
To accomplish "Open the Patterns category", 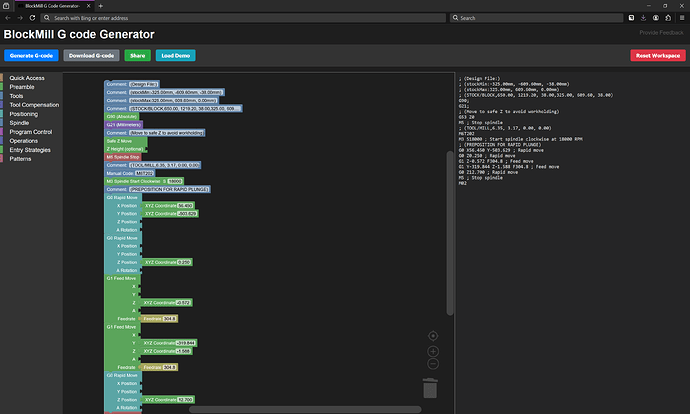I will (x=20, y=159).
